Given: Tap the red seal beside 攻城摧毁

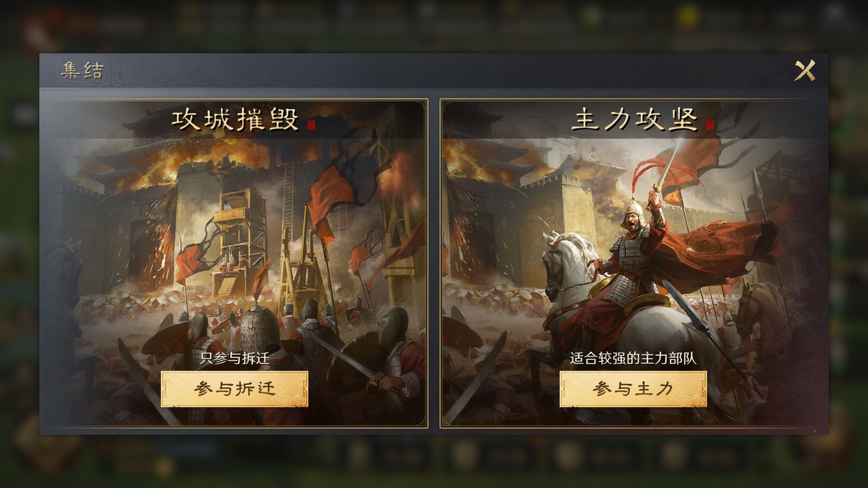Looking at the screenshot, I should point(312,125).
